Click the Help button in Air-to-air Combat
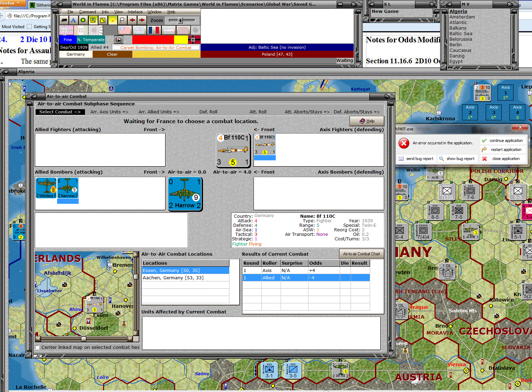 (x=367, y=121)
